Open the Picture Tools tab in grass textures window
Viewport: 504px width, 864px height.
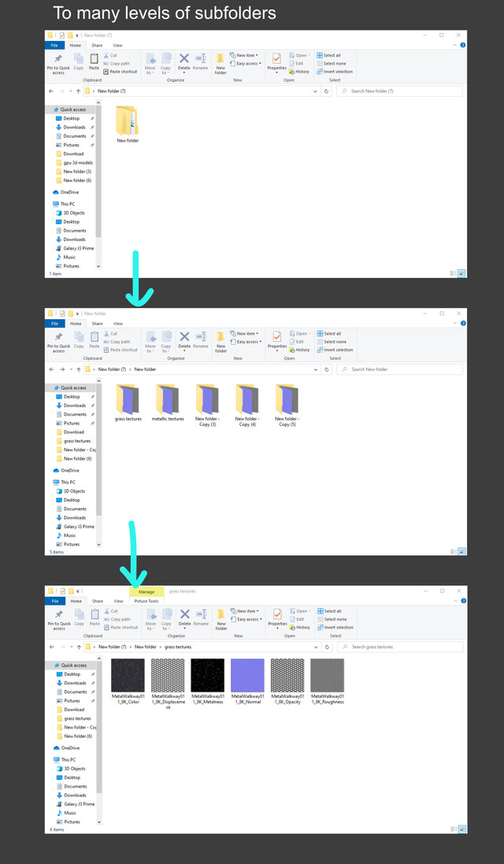point(146,601)
